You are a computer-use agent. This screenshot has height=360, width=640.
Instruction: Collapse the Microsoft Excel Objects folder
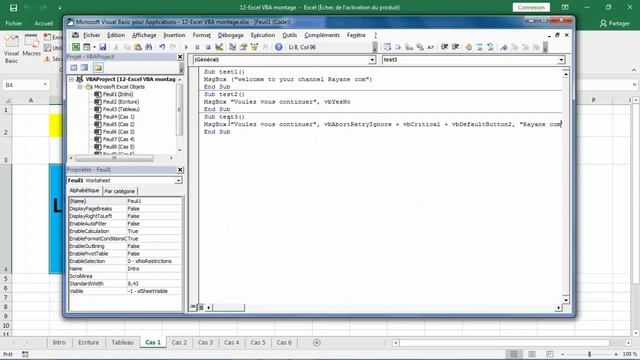coord(80,87)
